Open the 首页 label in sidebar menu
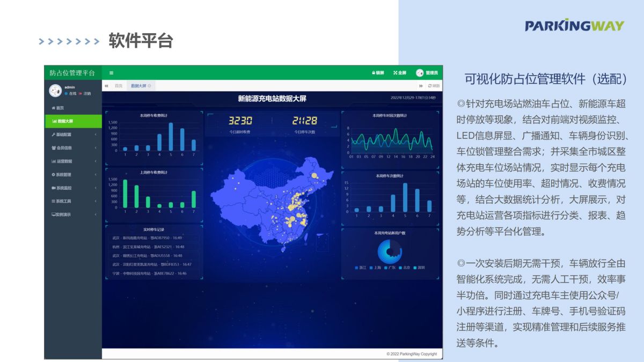The height and width of the screenshot is (362, 644). 60,108
